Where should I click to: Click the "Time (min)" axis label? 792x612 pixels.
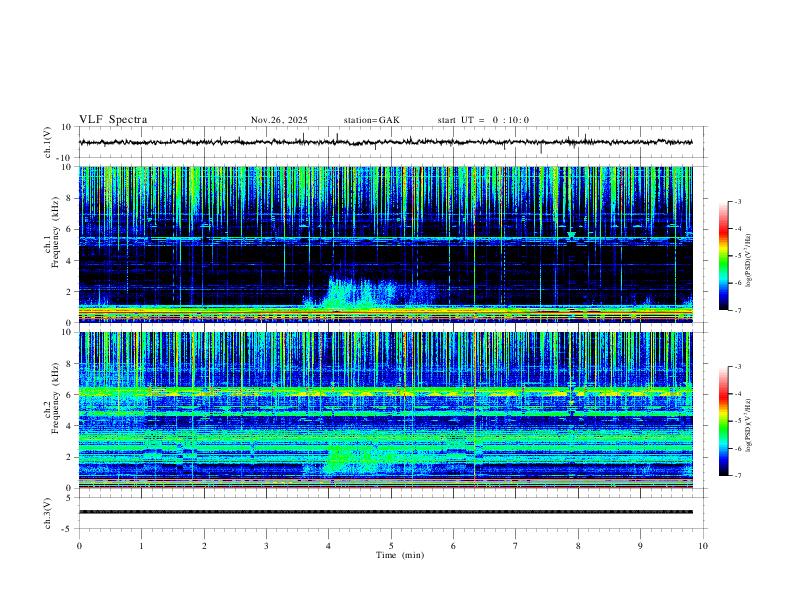pos(400,555)
